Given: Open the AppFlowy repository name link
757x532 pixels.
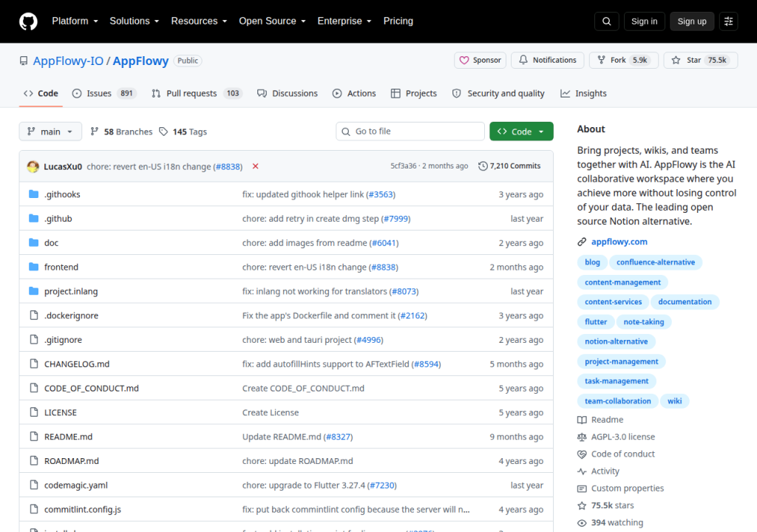Looking at the screenshot, I should click(x=140, y=61).
